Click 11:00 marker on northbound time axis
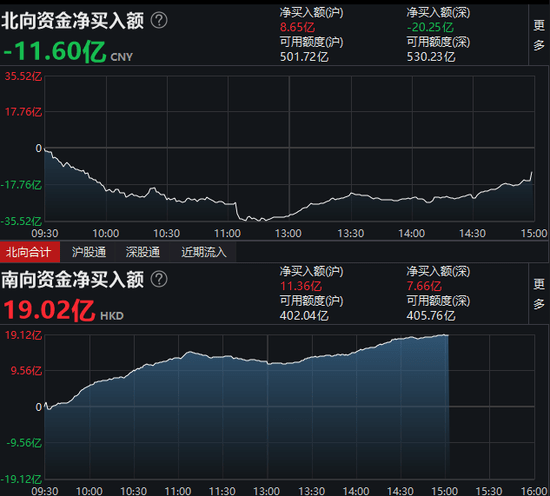This screenshot has height=496, width=550. pos(227,233)
